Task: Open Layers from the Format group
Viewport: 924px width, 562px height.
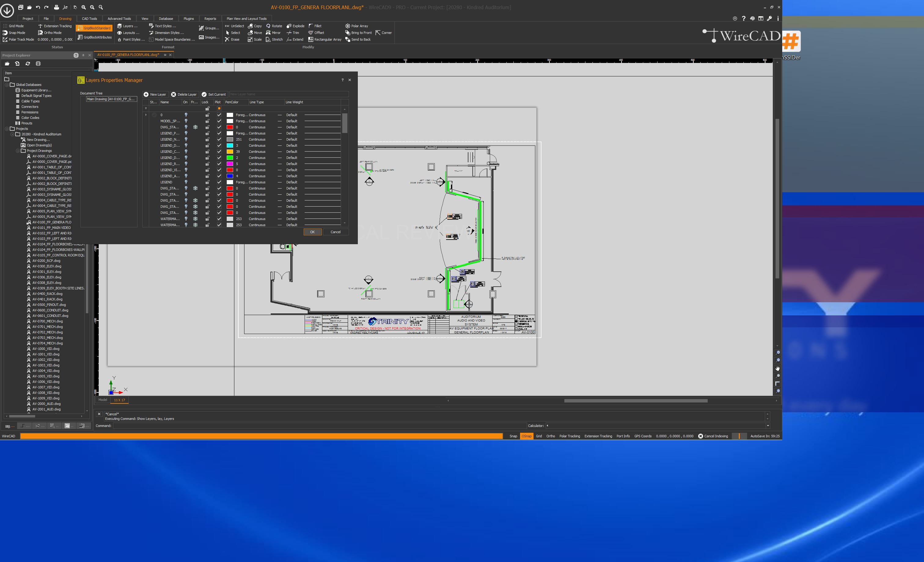Action: [127, 26]
